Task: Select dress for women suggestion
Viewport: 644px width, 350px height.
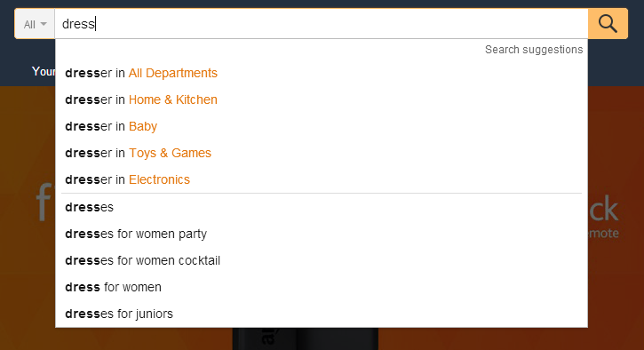Action: pos(322,287)
